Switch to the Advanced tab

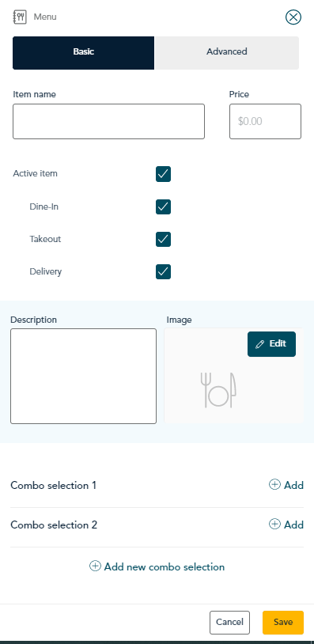(226, 52)
